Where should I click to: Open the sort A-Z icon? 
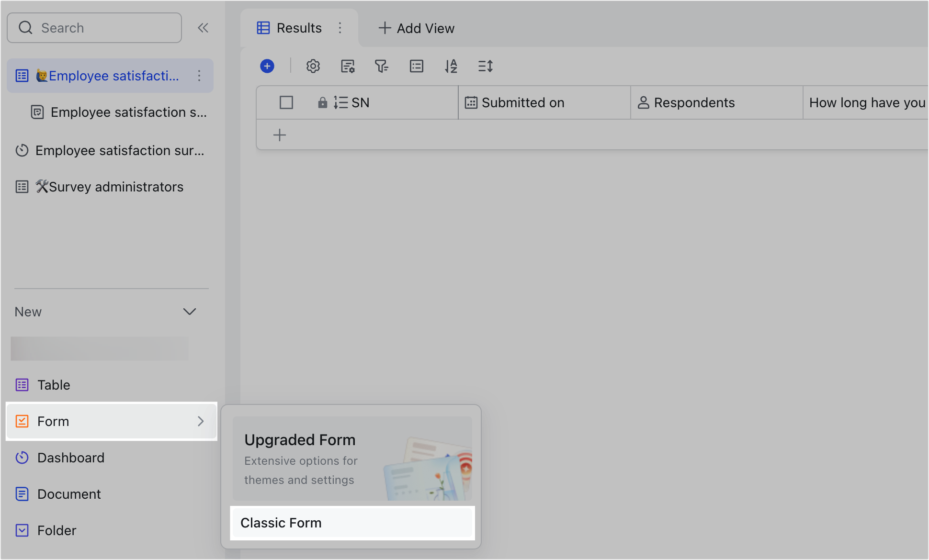tap(451, 66)
